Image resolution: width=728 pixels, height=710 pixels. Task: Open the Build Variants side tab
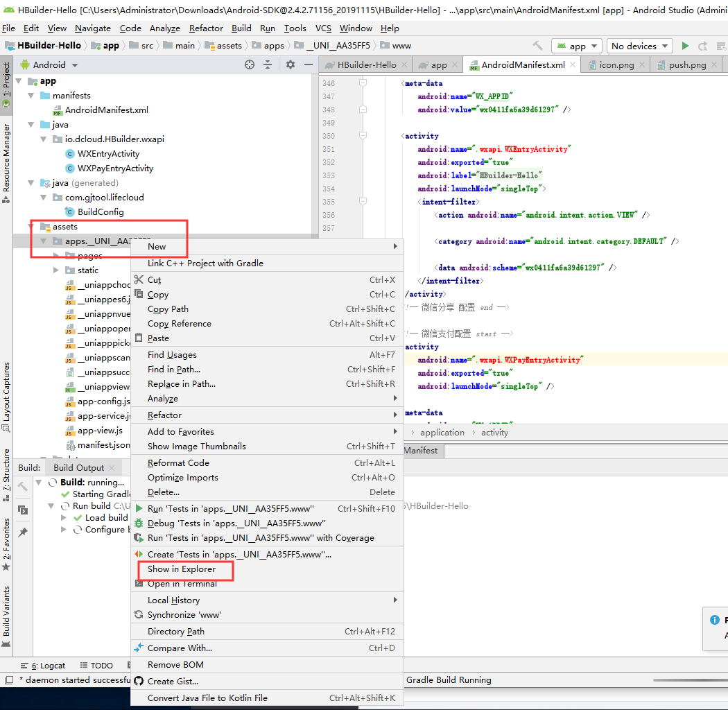pos(6,616)
